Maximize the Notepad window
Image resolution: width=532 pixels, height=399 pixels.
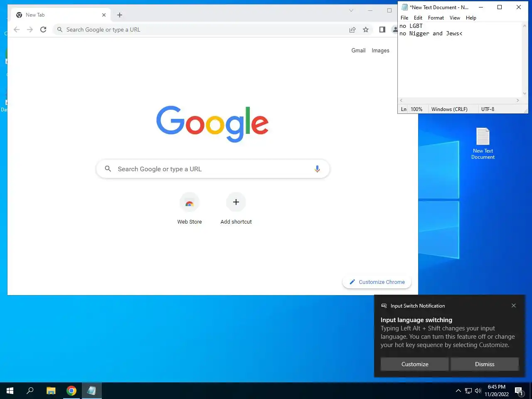click(500, 7)
